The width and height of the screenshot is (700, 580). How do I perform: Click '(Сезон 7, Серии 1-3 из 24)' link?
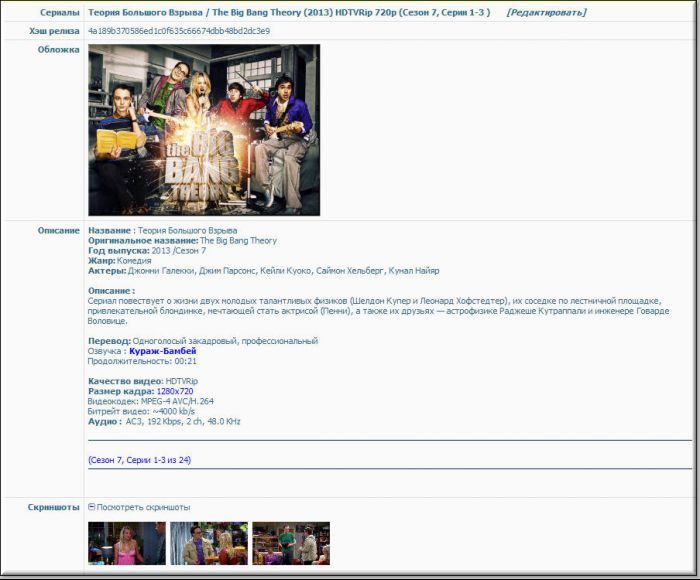coord(139,460)
